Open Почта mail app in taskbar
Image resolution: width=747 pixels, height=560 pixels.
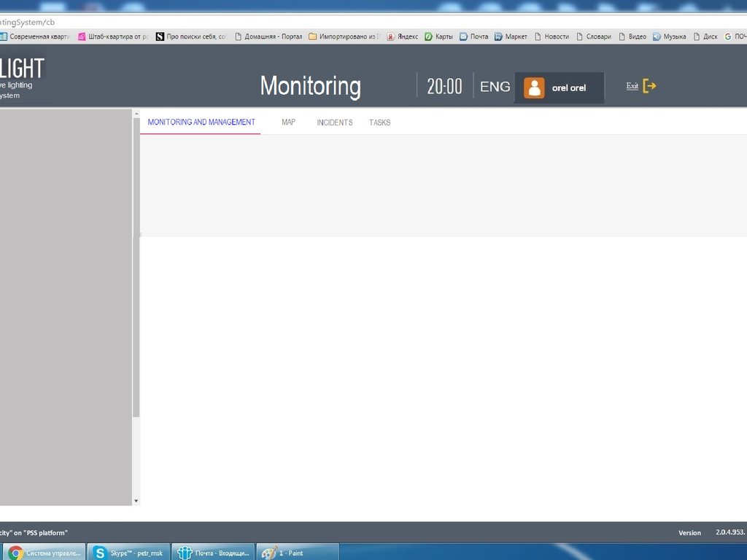214,553
